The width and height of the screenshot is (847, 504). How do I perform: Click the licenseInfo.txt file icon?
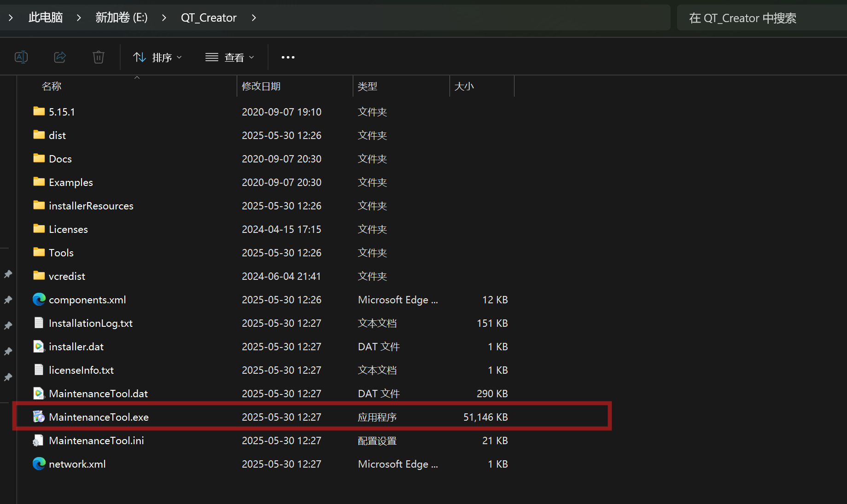click(x=39, y=370)
